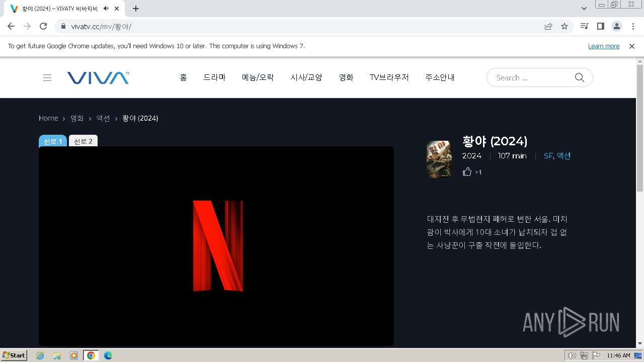Click the 황야 (2024) title heading
Viewport: 644px width, 362px height.
pos(495,141)
